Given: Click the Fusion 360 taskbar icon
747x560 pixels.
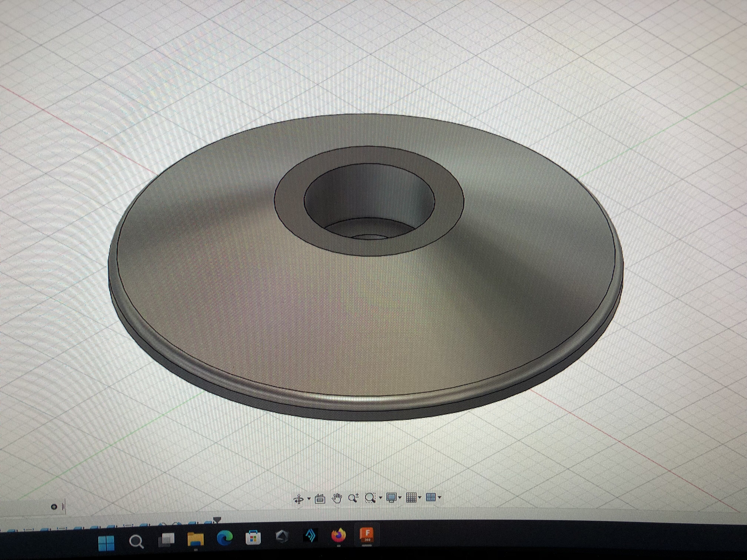Looking at the screenshot, I should click(367, 535).
